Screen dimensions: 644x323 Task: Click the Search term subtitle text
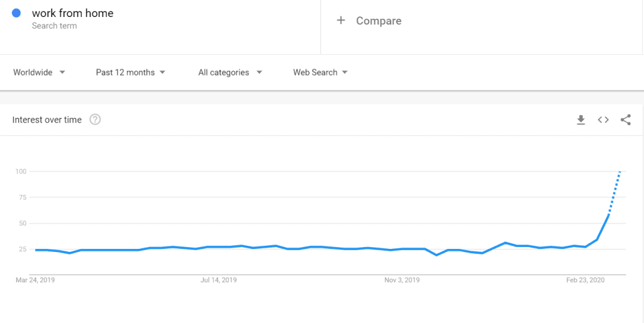[x=54, y=26]
